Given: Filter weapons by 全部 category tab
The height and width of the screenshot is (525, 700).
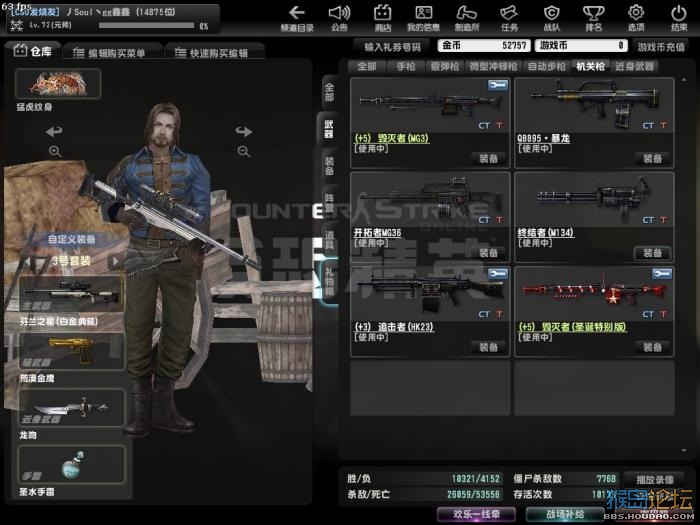Looking at the screenshot, I should (367, 67).
